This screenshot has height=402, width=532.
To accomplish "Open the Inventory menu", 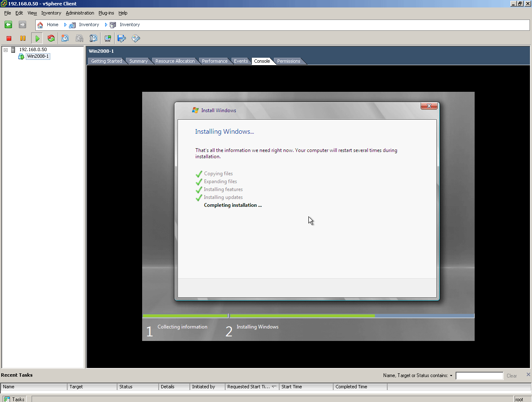I will [x=51, y=13].
